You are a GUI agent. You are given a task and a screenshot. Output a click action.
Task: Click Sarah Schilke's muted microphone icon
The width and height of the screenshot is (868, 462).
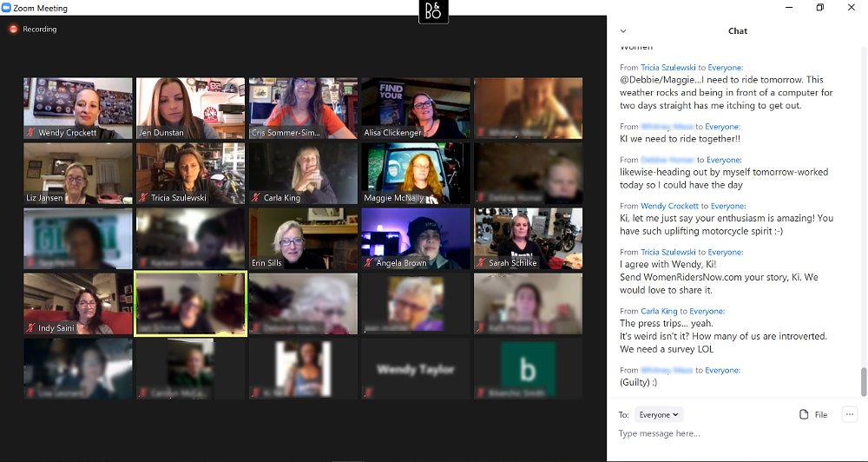tap(481, 262)
